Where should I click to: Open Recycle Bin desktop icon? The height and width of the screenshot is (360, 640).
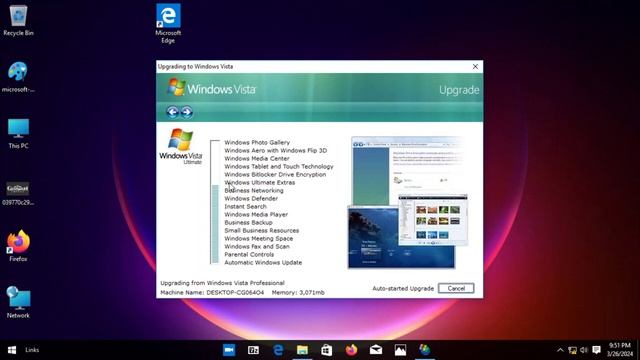point(18,20)
